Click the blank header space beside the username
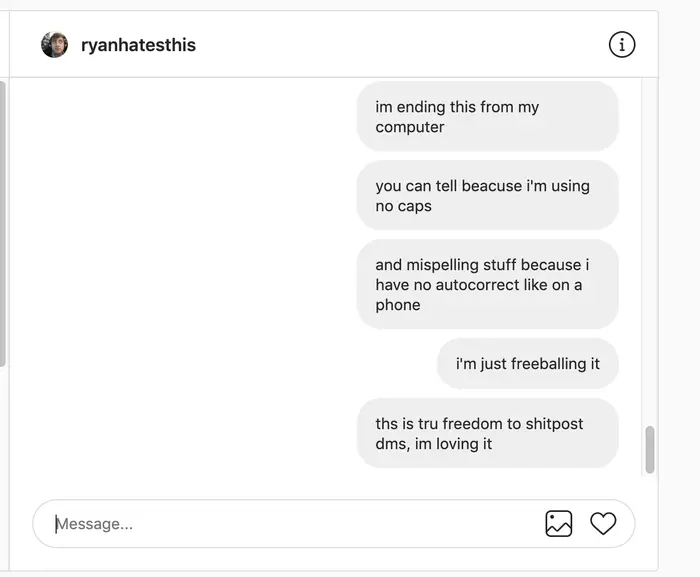This screenshot has height=577, width=700. (x=400, y=45)
